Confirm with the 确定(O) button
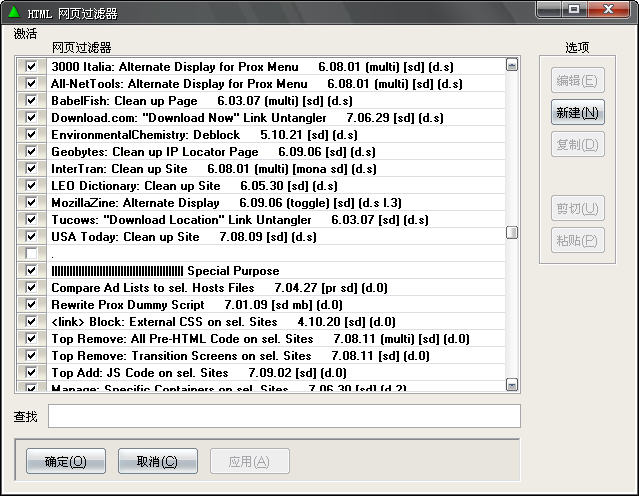The width and height of the screenshot is (639, 496). click(x=66, y=461)
